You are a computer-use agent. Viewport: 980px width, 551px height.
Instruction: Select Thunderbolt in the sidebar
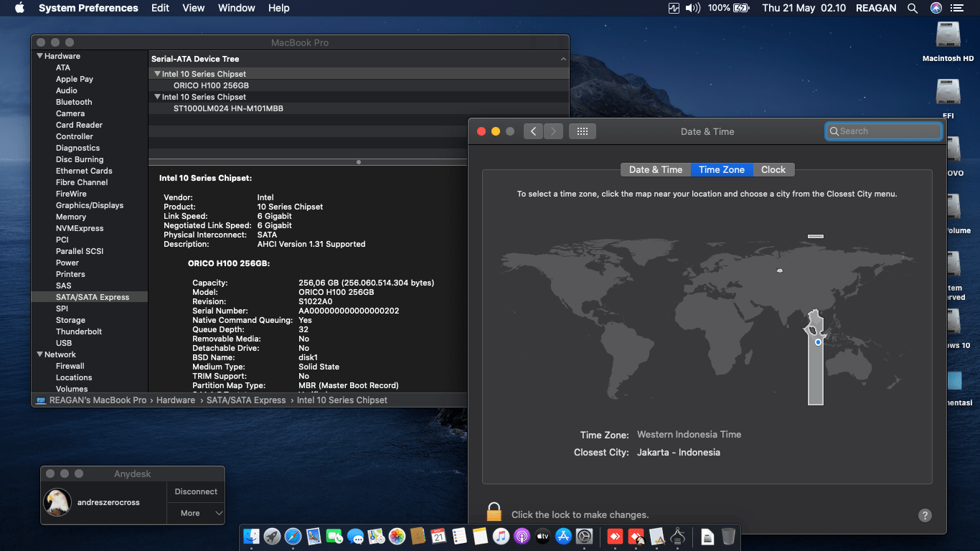[x=79, y=331]
